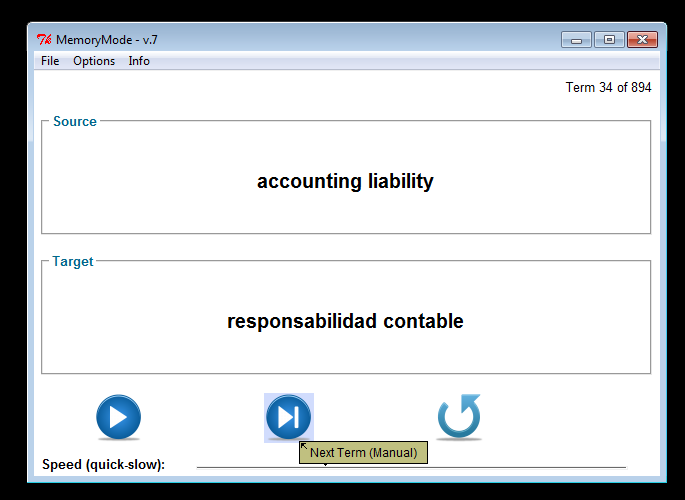Click the target term 'responsabilidad contable'

(345, 321)
